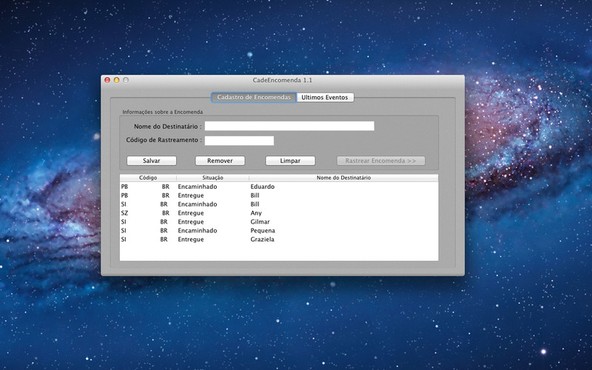Minimize the CadeEncomenda window
The height and width of the screenshot is (370, 592).
pyautogui.click(x=117, y=80)
